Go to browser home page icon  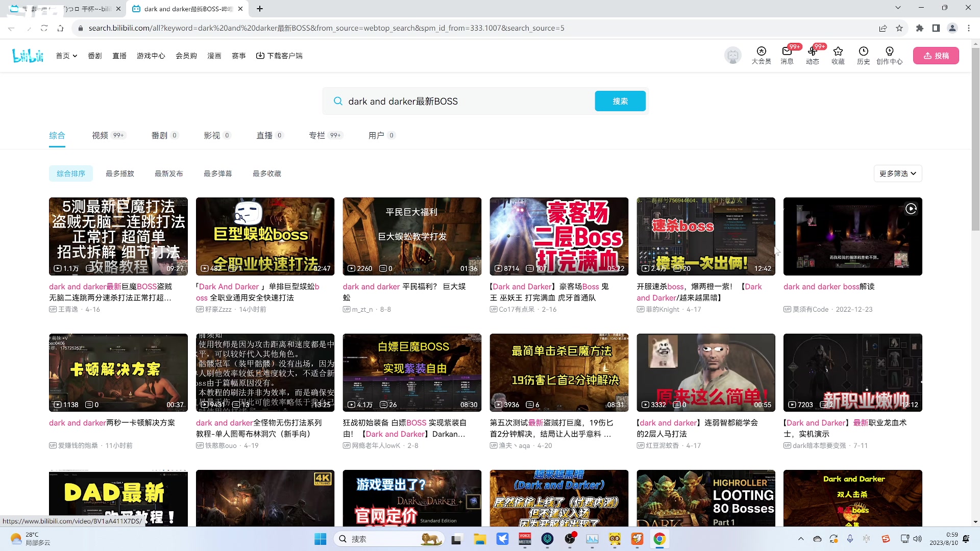coord(61,28)
